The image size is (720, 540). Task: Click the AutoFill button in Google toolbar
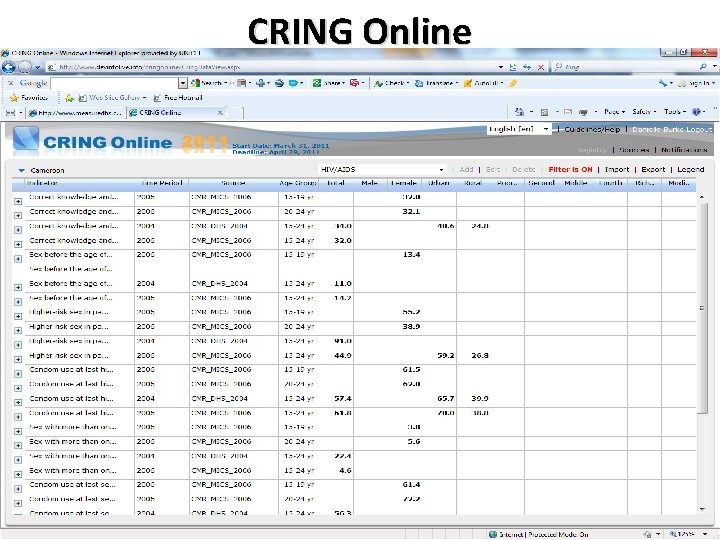point(483,83)
